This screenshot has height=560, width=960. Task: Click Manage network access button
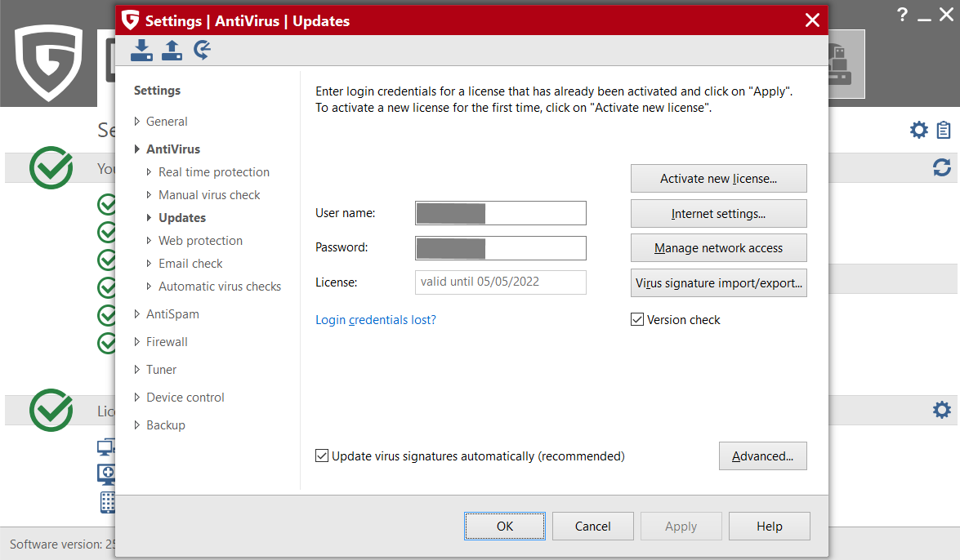[719, 248]
